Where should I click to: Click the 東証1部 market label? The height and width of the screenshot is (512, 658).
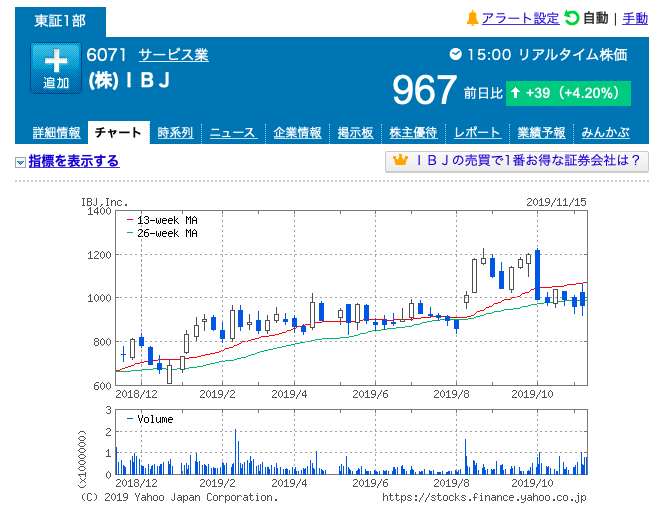point(60,21)
